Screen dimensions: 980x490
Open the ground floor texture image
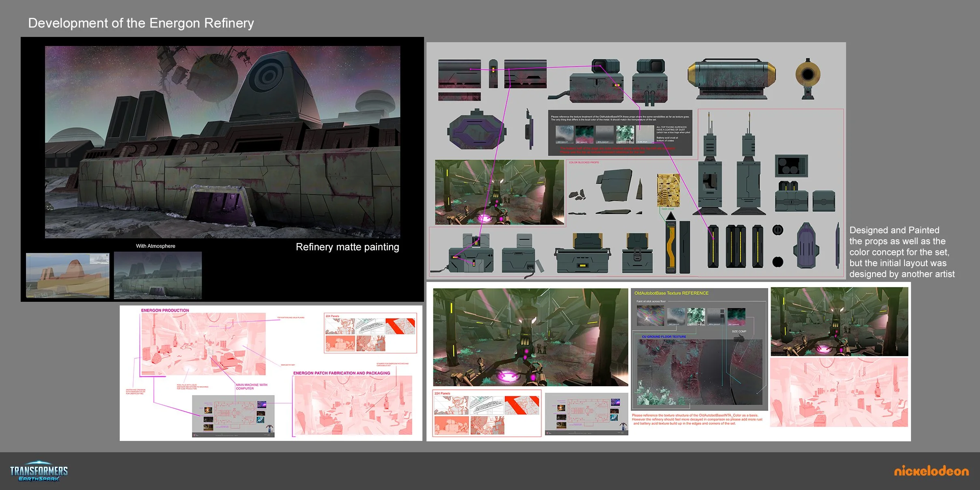tap(700, 372)
